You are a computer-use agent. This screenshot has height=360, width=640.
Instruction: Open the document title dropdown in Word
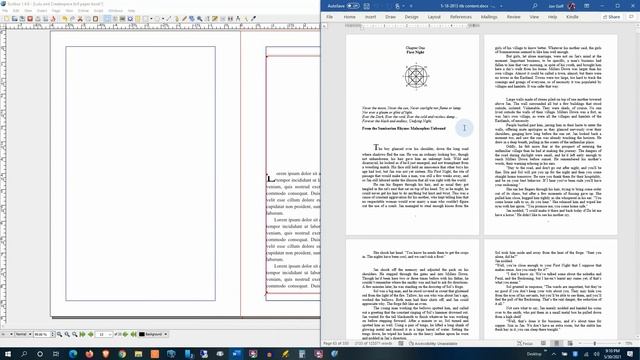501,6
